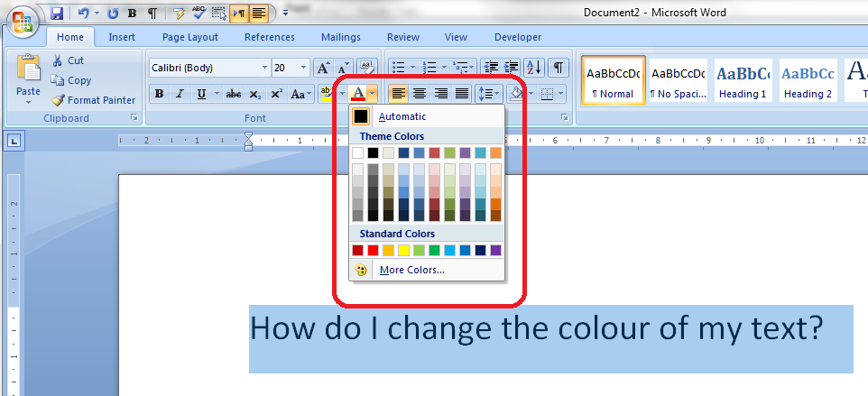
Task: Undo the last action
Action: (83, 13)
